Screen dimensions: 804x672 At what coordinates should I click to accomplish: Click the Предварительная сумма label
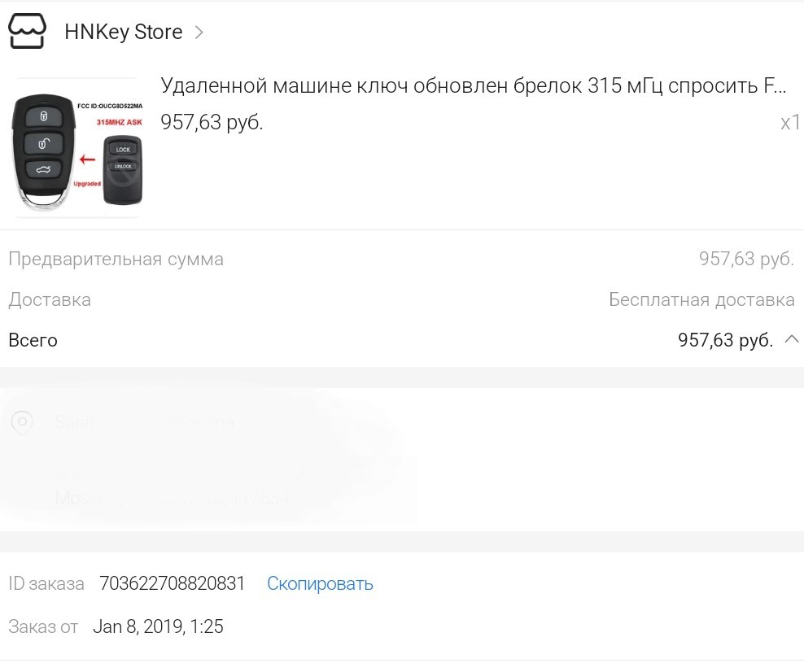[116, 259]
